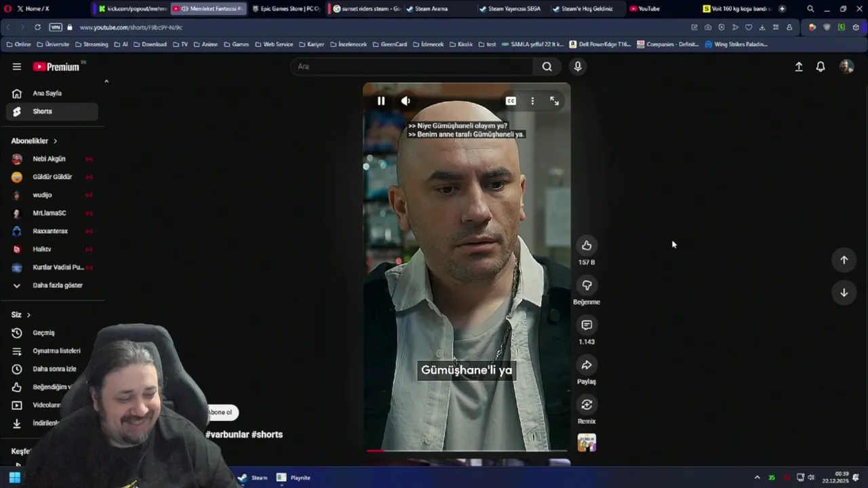Start voice search with microphone icon

click(x=578, y=66)
